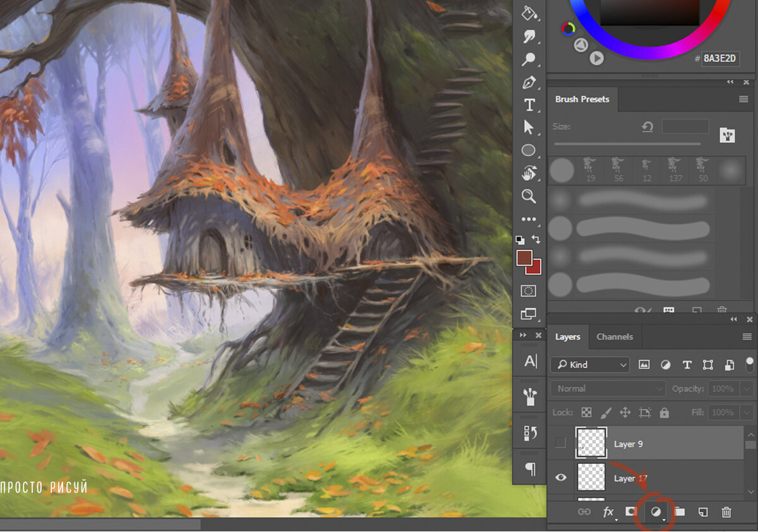Toggle the layer filtering switch

tap(749, 364)
